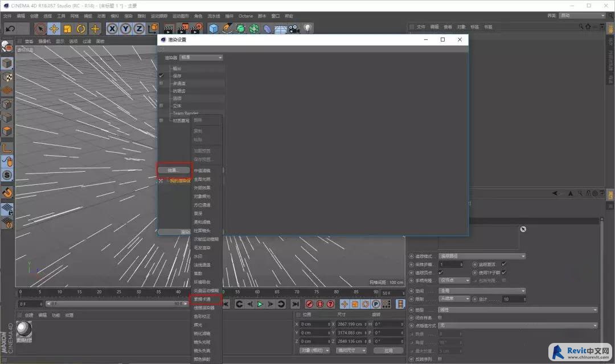This screenshot has height=364, width=615.
Task: Open the 渲染 menu in main menu bar
Action: pyautogui.click(x=128, y=16)
